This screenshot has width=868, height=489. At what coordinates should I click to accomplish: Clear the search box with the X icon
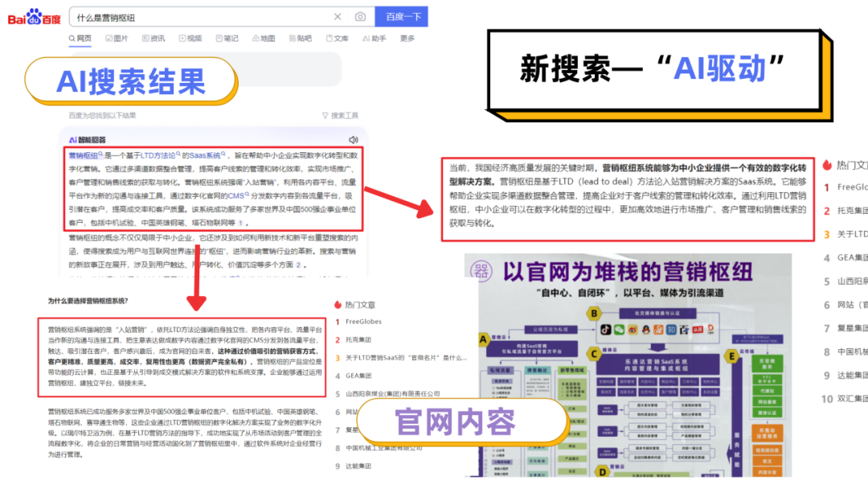(337, 17)
